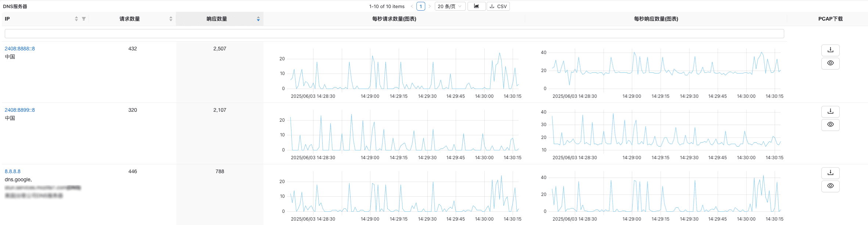
Task: Click 每秒请求数量(图表) column header
Action: (x=394, y=19)
